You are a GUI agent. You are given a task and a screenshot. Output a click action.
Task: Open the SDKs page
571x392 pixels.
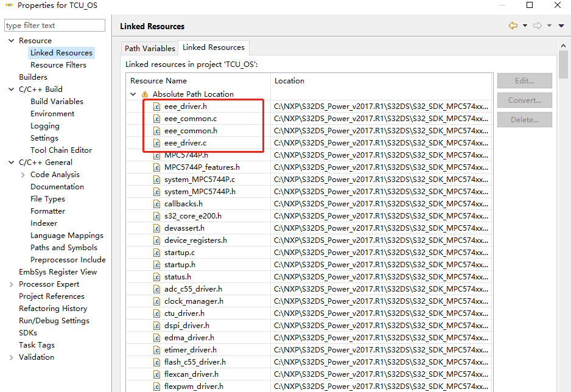click(28, 333)
